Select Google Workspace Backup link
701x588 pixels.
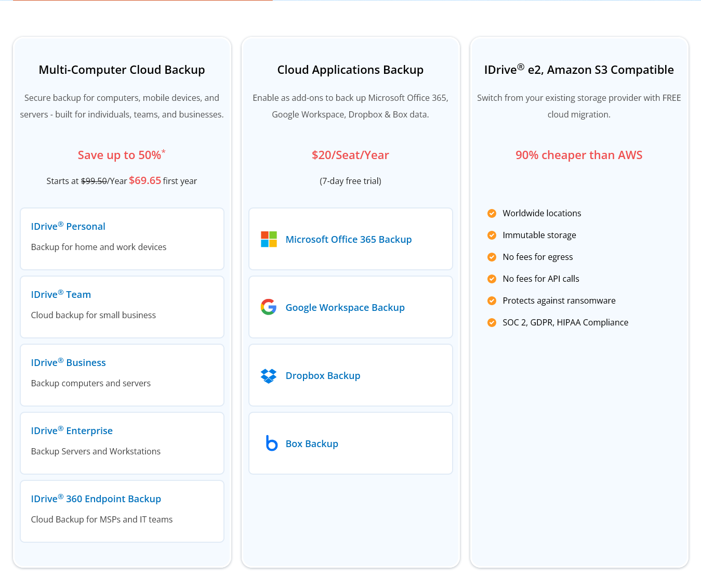[x=345, y=308]
